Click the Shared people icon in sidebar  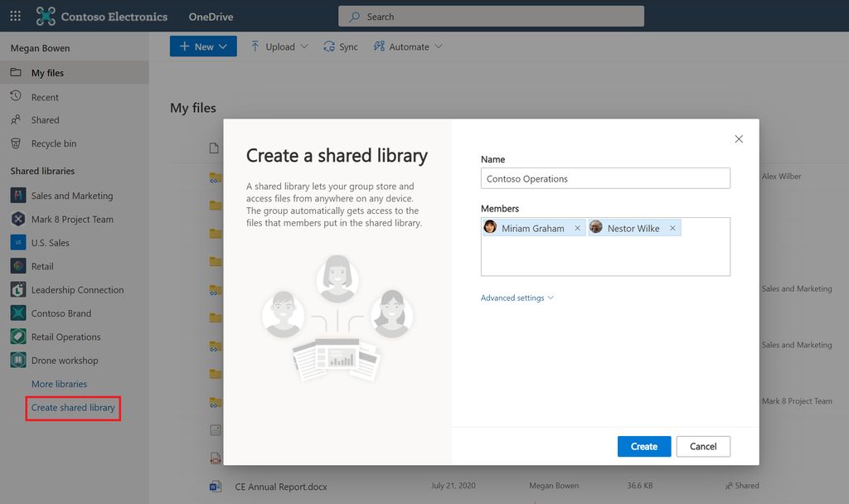[x=16, y=119]
